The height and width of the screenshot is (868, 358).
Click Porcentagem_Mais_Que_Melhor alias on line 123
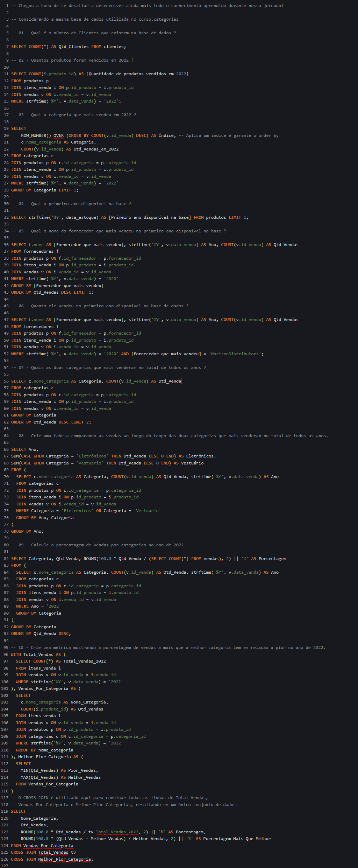237,839
